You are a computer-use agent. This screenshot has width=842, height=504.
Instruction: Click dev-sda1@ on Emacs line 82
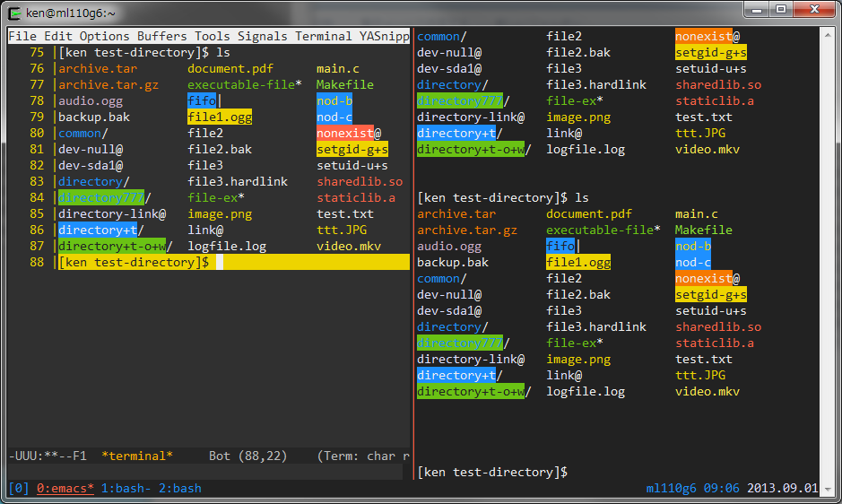(91, 166)
